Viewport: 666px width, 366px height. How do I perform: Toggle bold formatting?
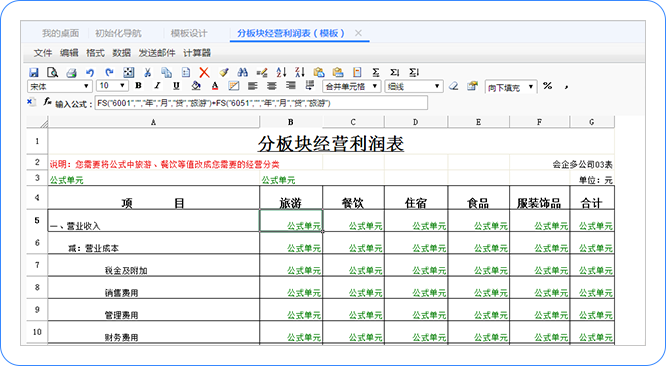(138, 86)
